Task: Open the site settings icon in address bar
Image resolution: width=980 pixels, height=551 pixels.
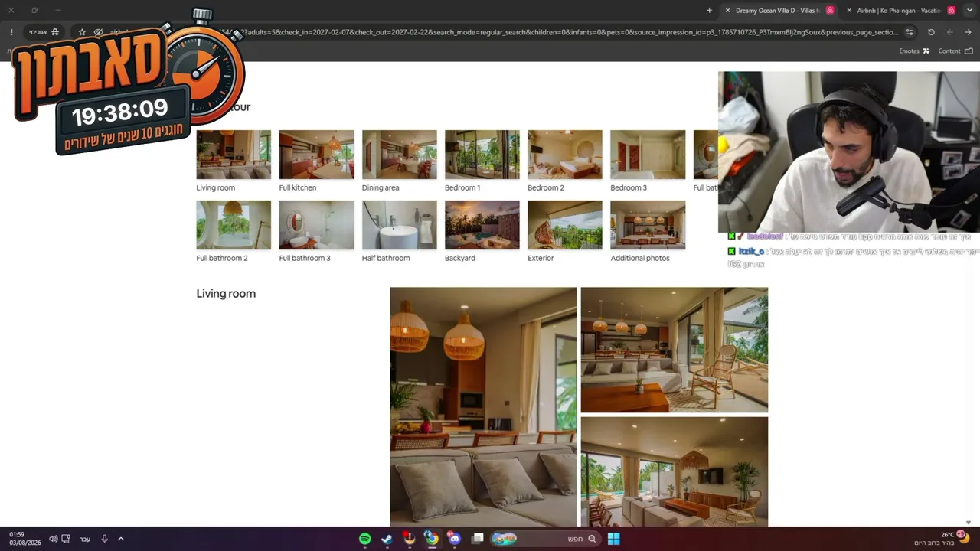Action: tap(910, 32)
